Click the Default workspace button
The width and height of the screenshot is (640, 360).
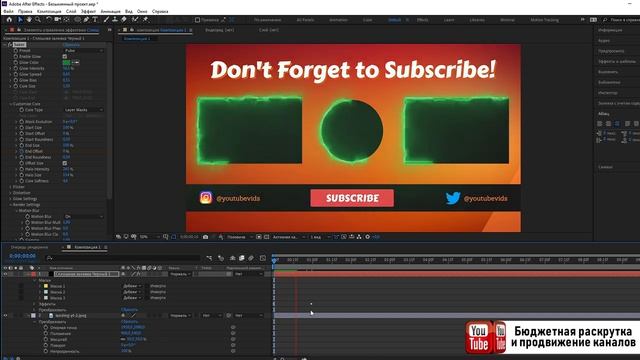click(394, 20)
